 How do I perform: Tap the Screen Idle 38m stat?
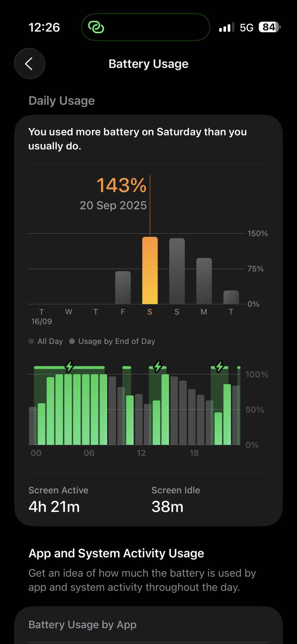[176, 499]
